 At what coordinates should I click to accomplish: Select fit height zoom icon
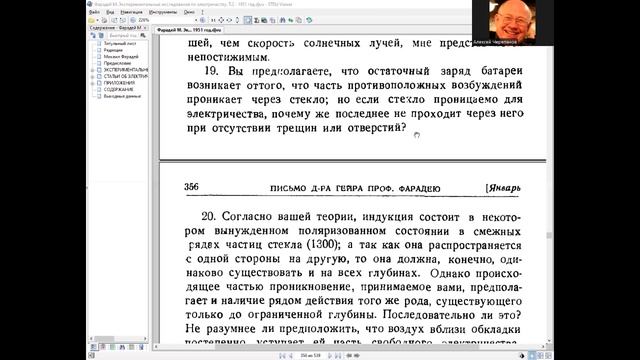coord(237,20)
